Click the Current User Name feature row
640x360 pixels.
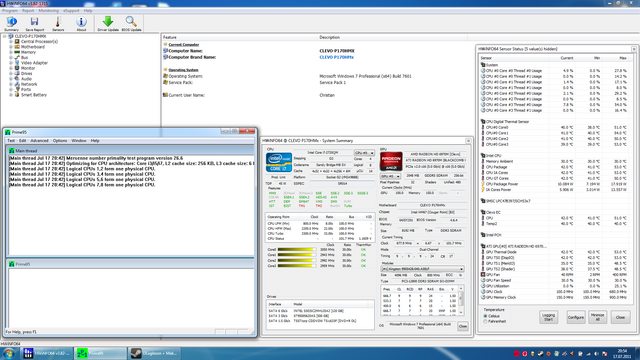187,95
